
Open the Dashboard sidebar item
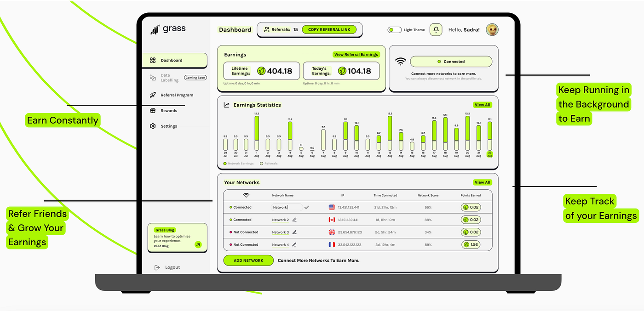(174, 60)
